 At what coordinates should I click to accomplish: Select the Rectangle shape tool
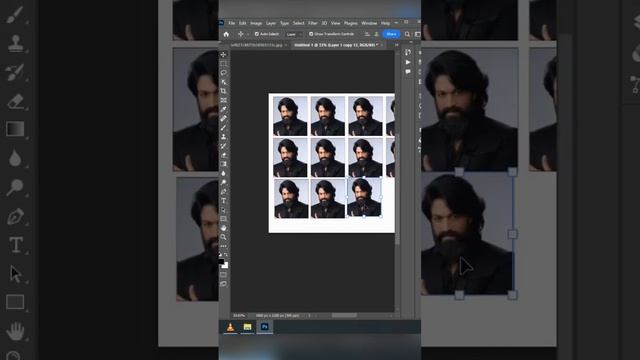[223, 219]
